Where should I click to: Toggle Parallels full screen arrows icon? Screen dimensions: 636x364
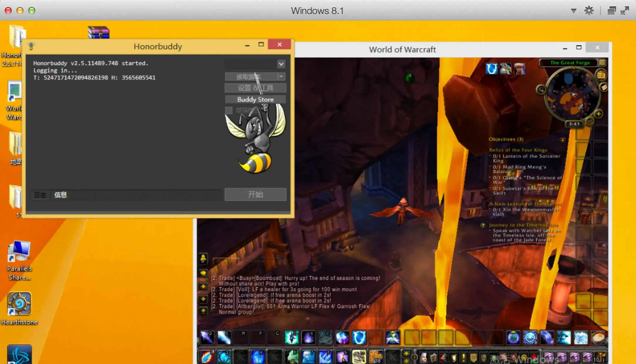pyautogui.click(x=625, y=11)
